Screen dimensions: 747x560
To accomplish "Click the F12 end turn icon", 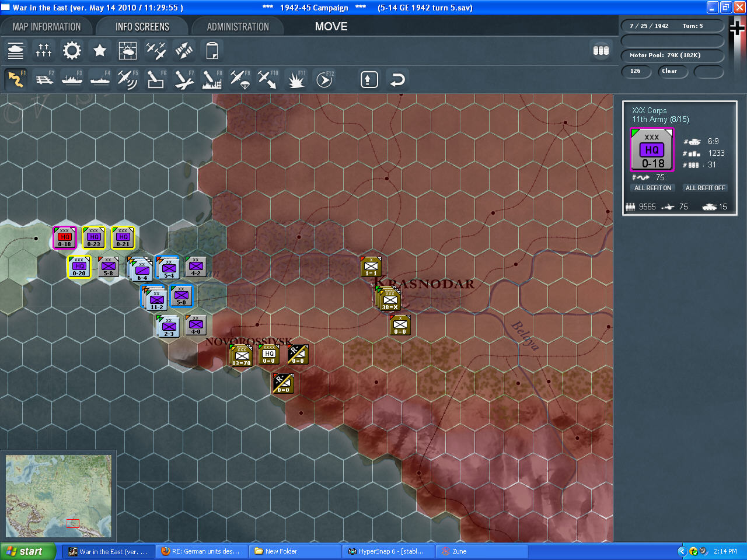I will pos(324,79).
